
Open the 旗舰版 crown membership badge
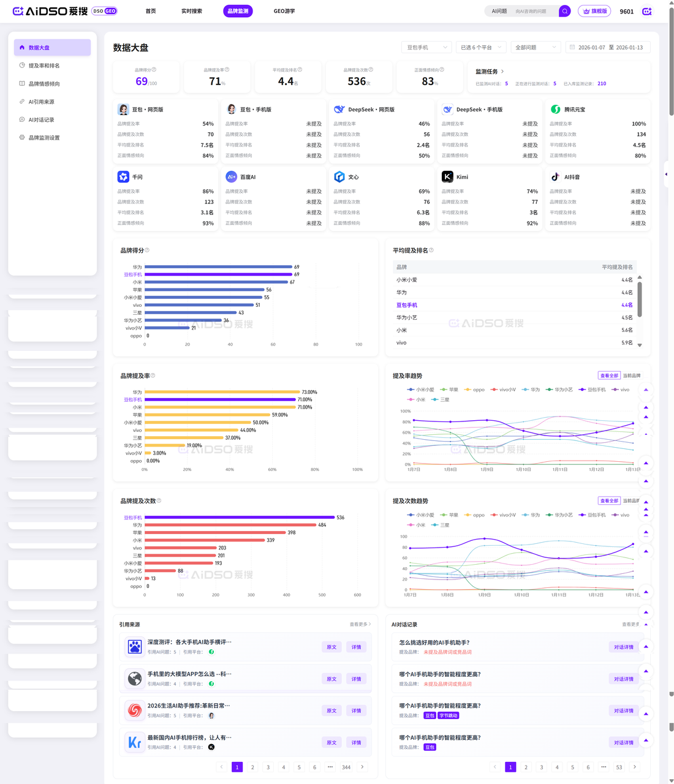tap(594, 11)
